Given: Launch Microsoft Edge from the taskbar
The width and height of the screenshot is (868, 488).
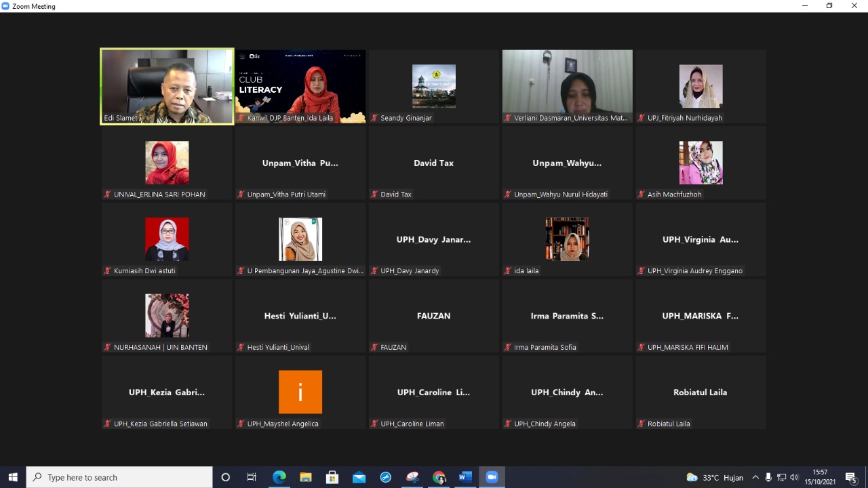Looking at the screenshot, I should pos(279,477).
